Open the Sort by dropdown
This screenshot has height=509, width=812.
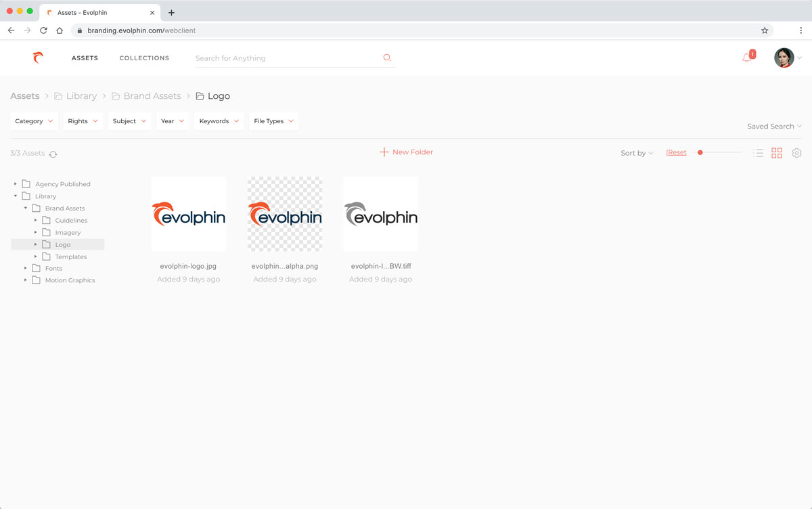click(637, 153)
